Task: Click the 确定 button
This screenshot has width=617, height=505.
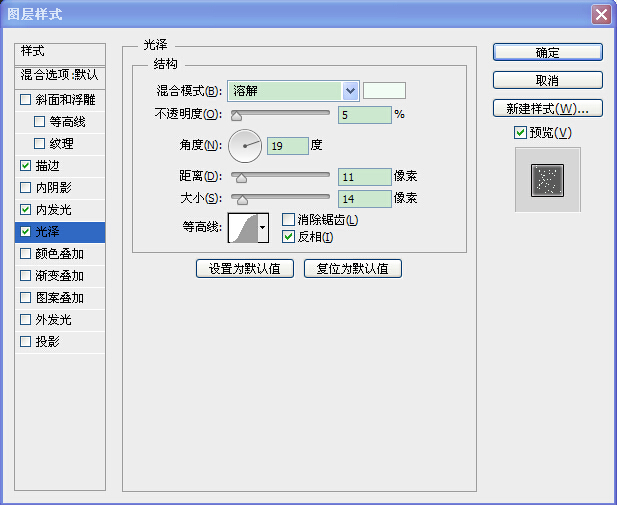Action: point(547,52)
